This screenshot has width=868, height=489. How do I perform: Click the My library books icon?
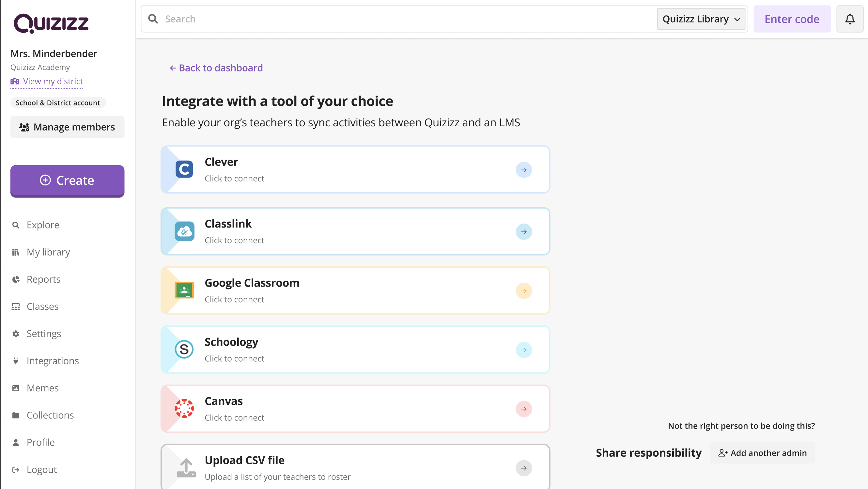pyautogui.click(x=16, y=252)
